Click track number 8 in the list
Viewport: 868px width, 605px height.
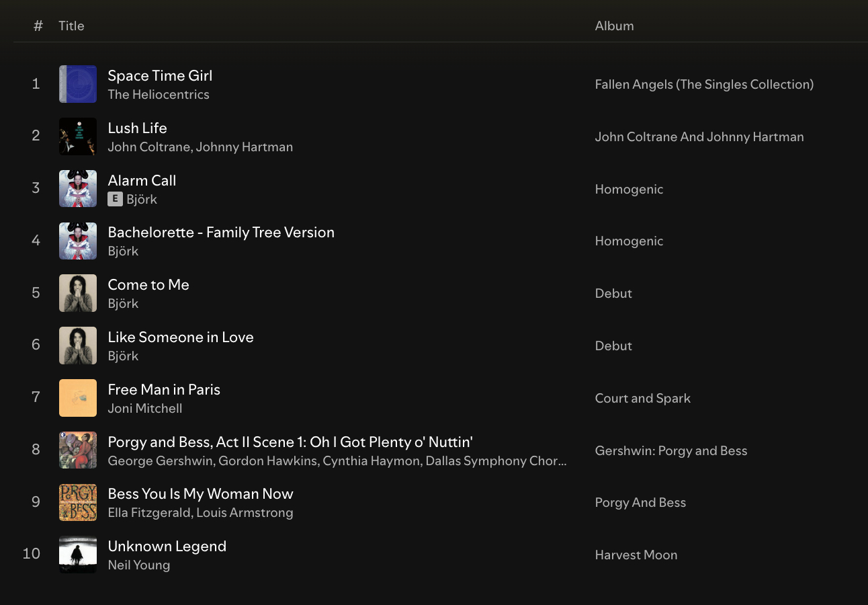(x=36, y=450)
